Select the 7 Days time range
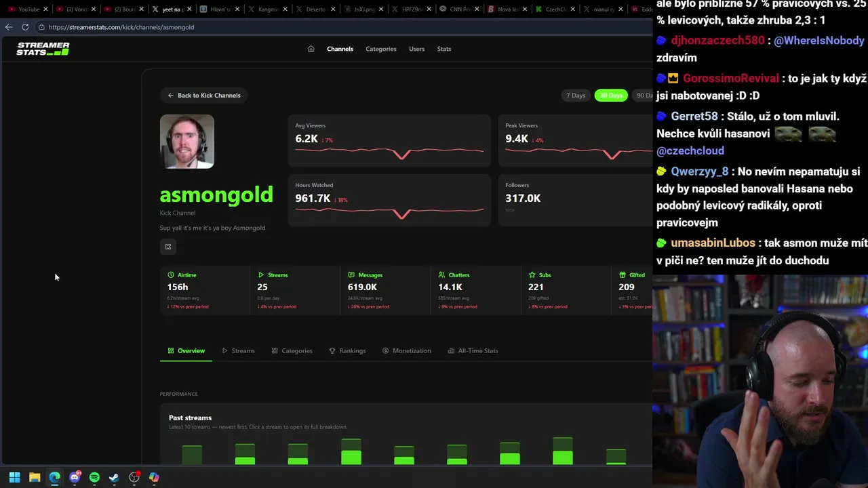868x488 pixels. click(576, 96)
